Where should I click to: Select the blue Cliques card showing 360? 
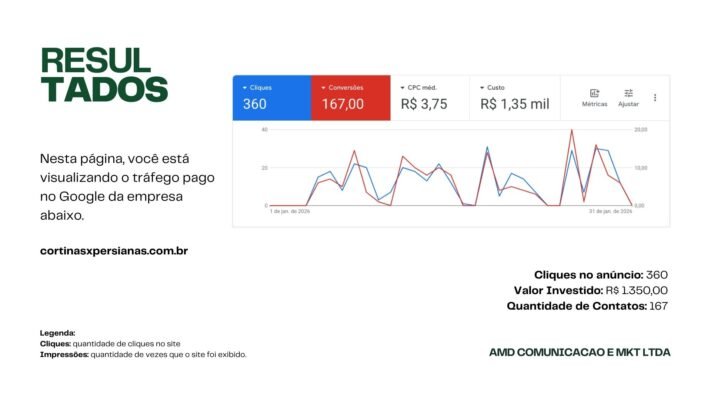271,98
